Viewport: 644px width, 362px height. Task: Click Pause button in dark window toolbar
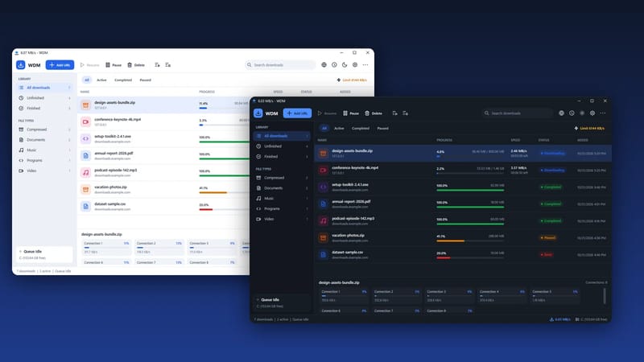click(x=351, y=113)
